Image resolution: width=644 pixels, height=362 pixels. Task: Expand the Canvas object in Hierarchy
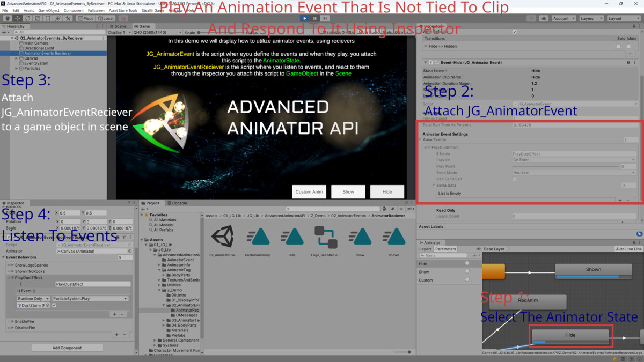[x=17, y=58]
